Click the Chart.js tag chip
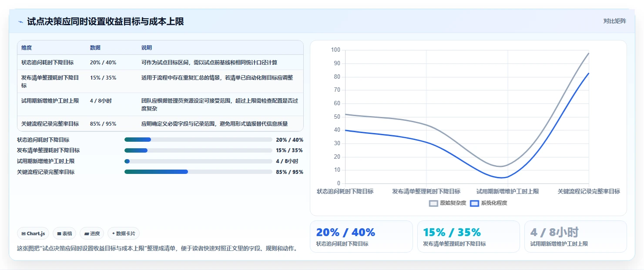This screenshot has height=270, width=644. point(34,233)
